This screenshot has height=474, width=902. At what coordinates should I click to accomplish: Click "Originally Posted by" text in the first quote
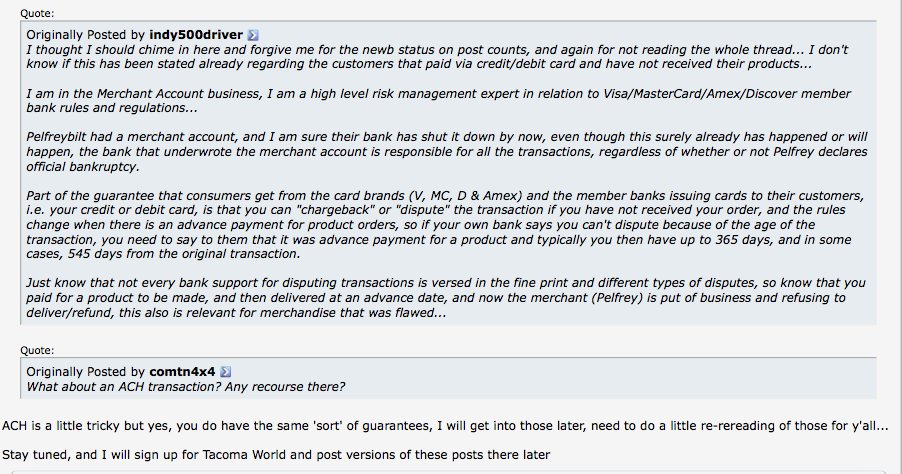pos(86,35)
